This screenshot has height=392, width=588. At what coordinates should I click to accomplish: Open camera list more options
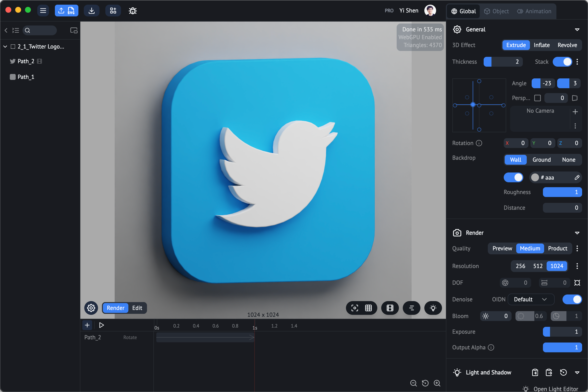pyautogui.click(x=575, y=126)
